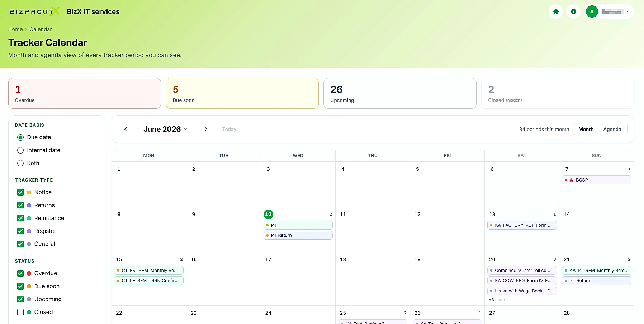The width and height of the screenshot is (644, 324).
Task: Open Combined Muster roll event June 20
Action: click(x=522, y=271)
